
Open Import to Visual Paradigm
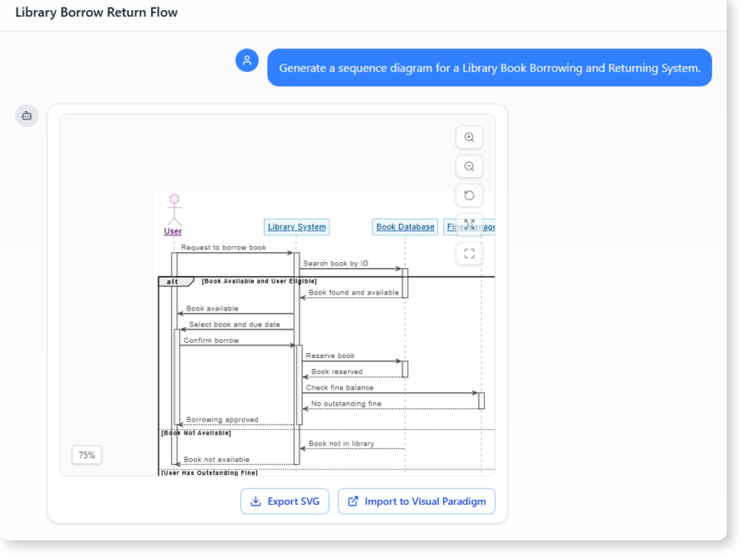pyautogui.click(x=416, y=501)
